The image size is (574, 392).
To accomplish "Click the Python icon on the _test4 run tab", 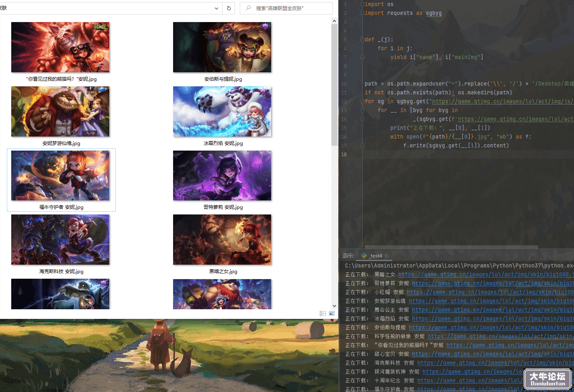I will coord(364,255).
